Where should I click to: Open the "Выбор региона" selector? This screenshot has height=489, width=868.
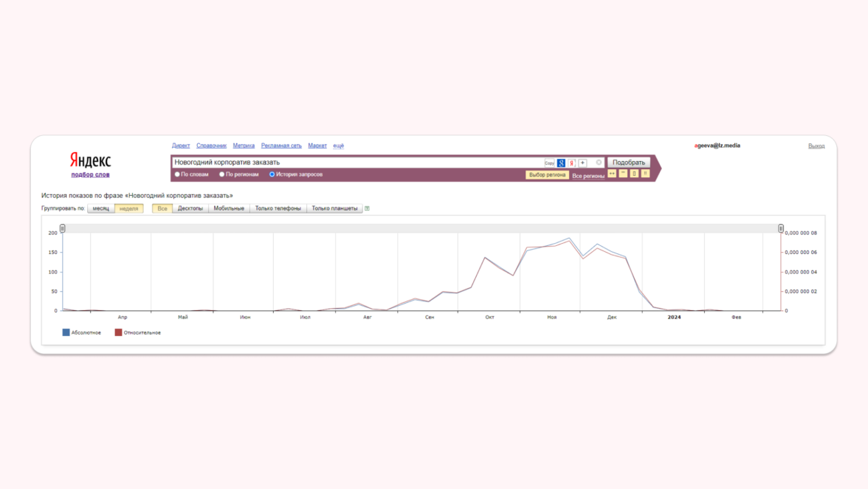coord(547,175)
